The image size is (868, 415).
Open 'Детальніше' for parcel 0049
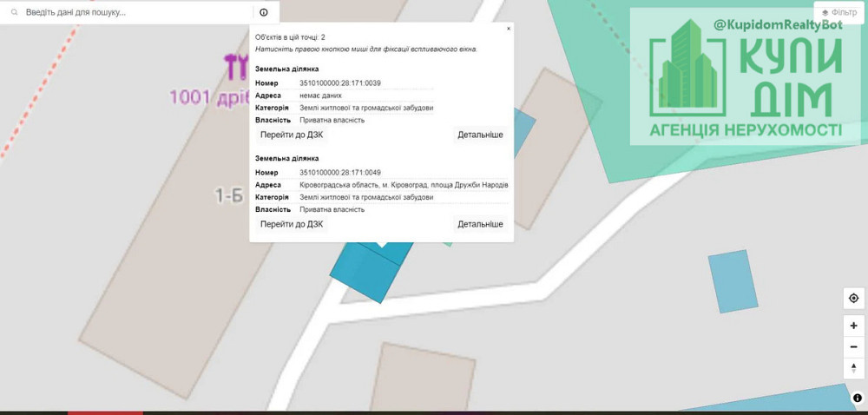pyautogui.click(x=480, y=224)
